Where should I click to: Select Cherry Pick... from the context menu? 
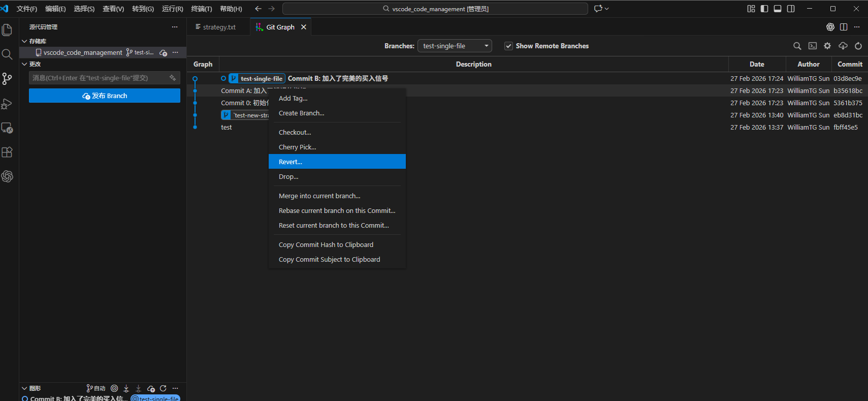click(x=337, y=147)
